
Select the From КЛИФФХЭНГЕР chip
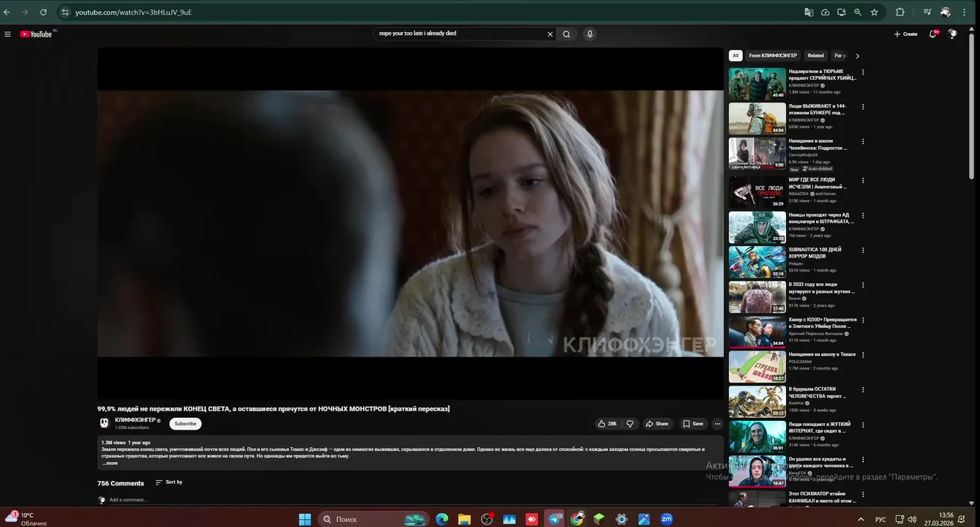click(x=773, y=56)
